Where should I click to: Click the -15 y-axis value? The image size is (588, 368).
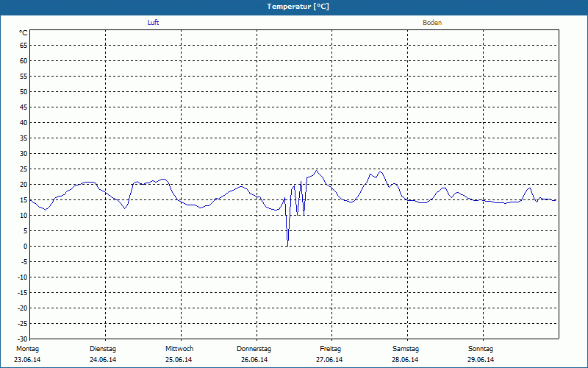[23, 292]
